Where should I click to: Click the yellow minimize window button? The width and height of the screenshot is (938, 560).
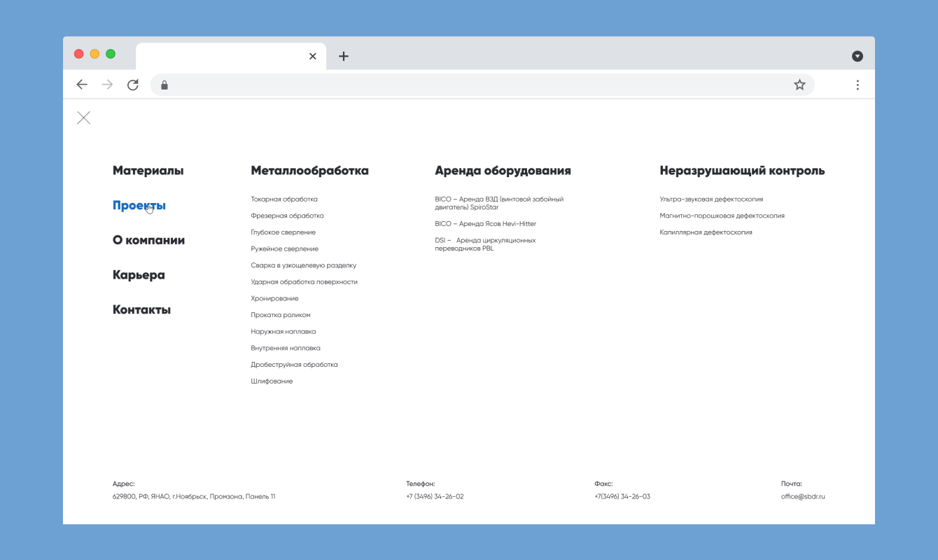[x=94, y=54]
